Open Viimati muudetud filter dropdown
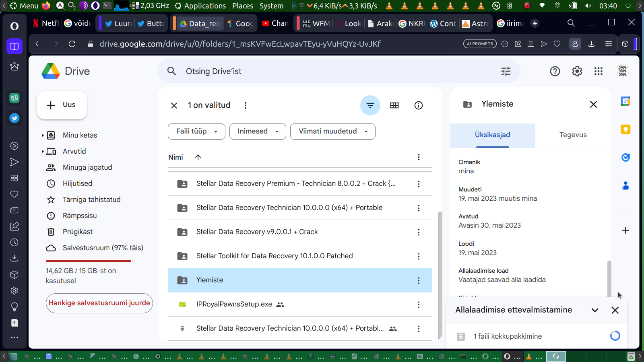 (x=333, y=132)
